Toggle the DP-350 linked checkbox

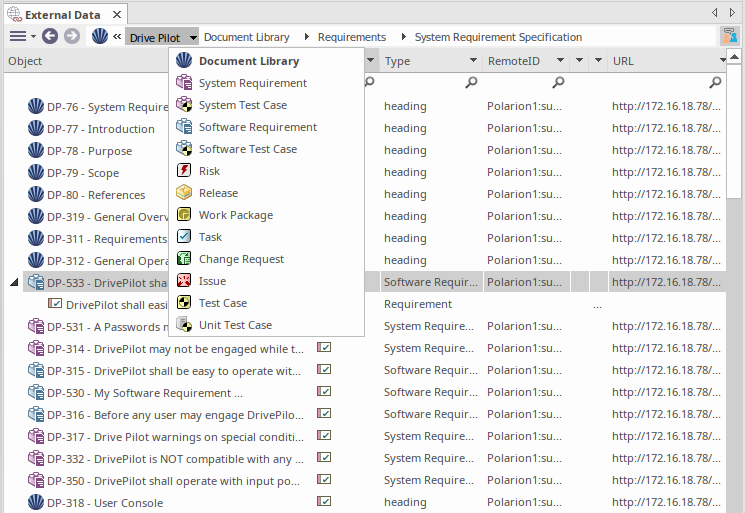click(324, 480)
